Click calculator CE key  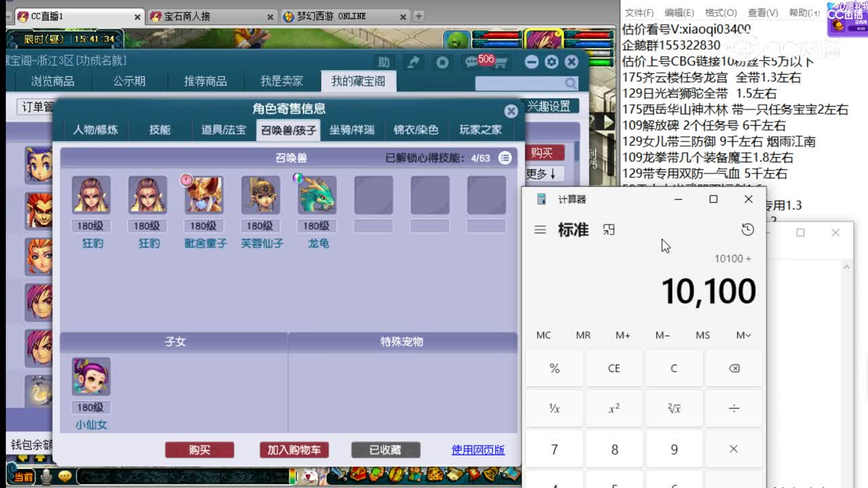[614, 368]
